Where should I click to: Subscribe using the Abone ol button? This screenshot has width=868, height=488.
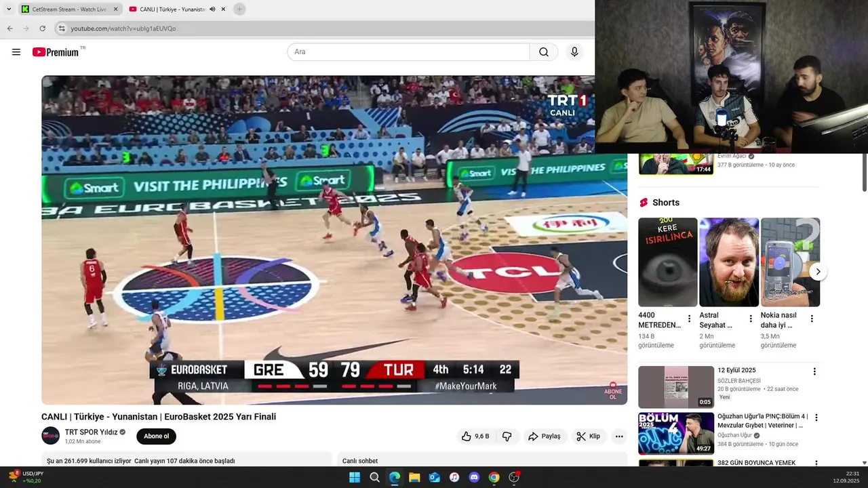156,436
